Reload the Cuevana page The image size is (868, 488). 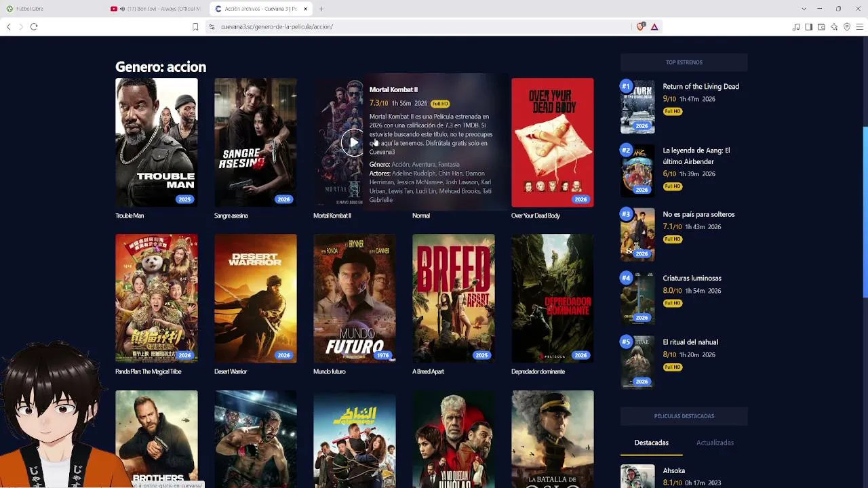(x=34, y=26)
